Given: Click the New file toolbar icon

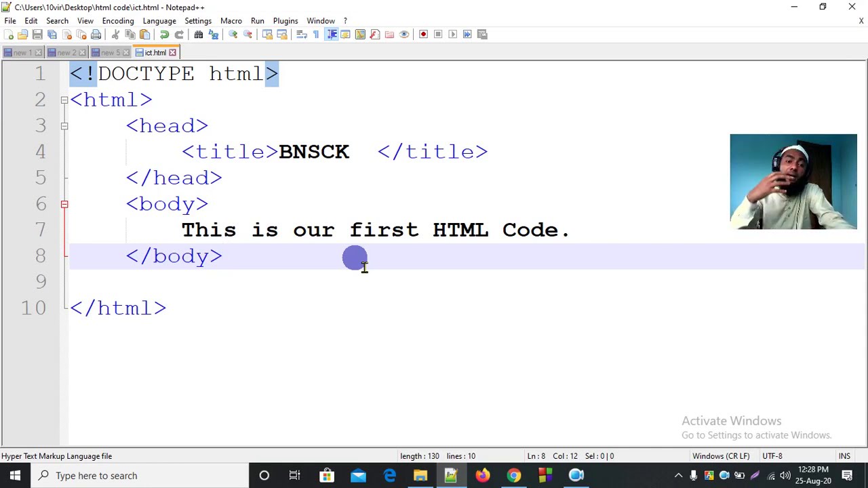Looking at the screenshot, I should click(x=8, y=35).
